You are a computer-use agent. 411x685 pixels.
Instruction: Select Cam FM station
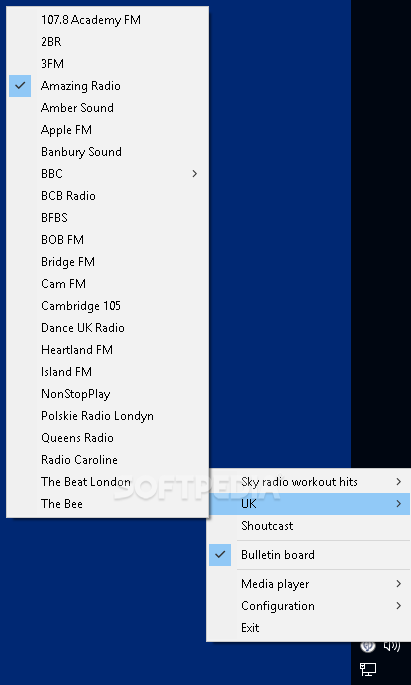(x=107, y=284)
